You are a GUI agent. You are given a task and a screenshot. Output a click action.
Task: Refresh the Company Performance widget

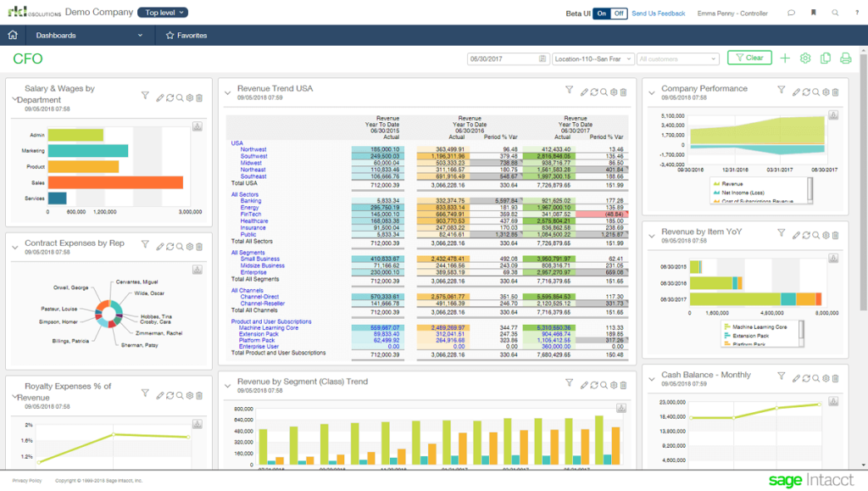805,92
